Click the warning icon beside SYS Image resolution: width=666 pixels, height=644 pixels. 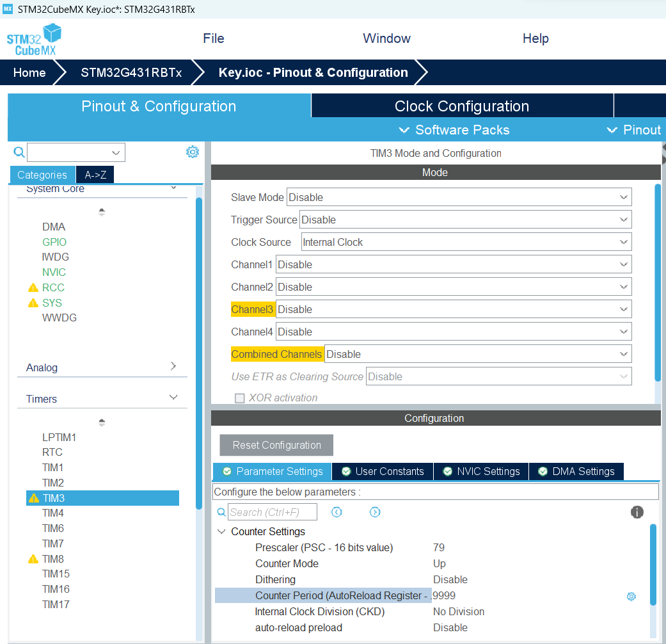tap(33, 303)
